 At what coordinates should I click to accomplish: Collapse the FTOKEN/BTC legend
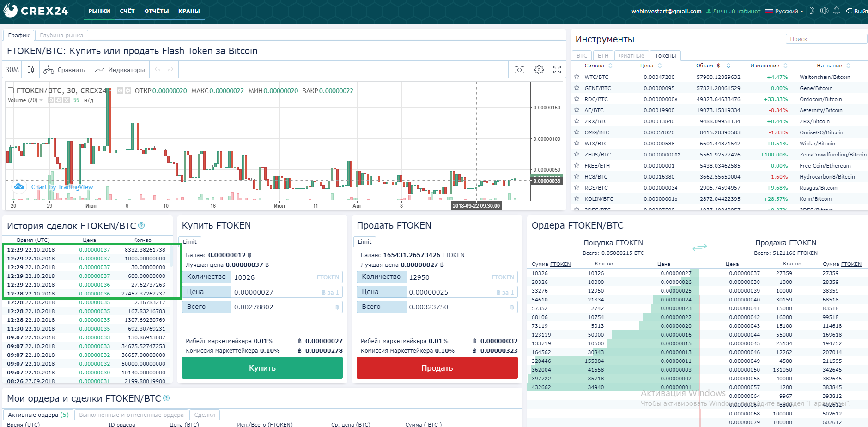[x=11, y=90]
